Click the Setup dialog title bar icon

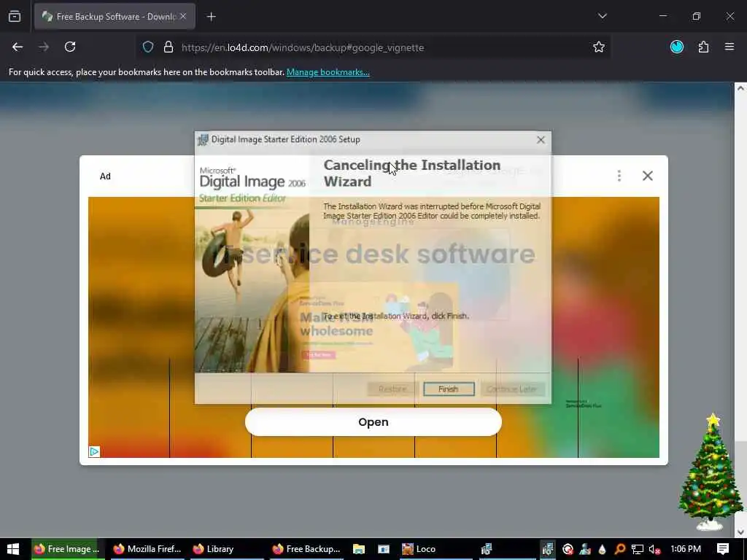(x=204, y=139)
